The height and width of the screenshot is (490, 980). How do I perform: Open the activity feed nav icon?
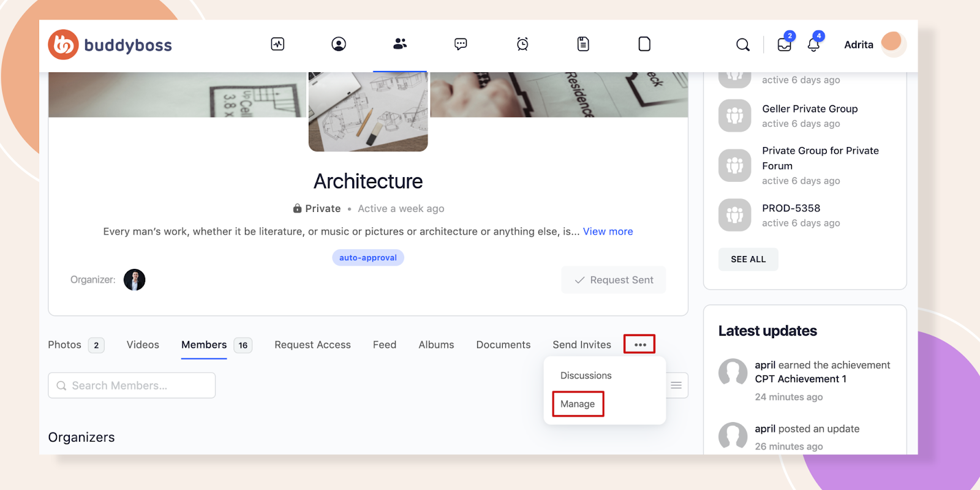[277, 44]
